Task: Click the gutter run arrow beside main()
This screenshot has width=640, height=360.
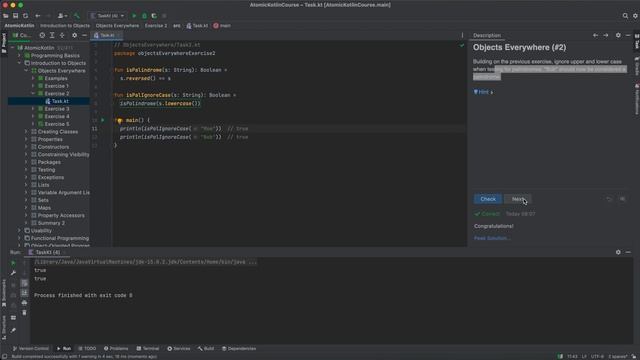Action: pyautogui.click(x=103, y=120)
